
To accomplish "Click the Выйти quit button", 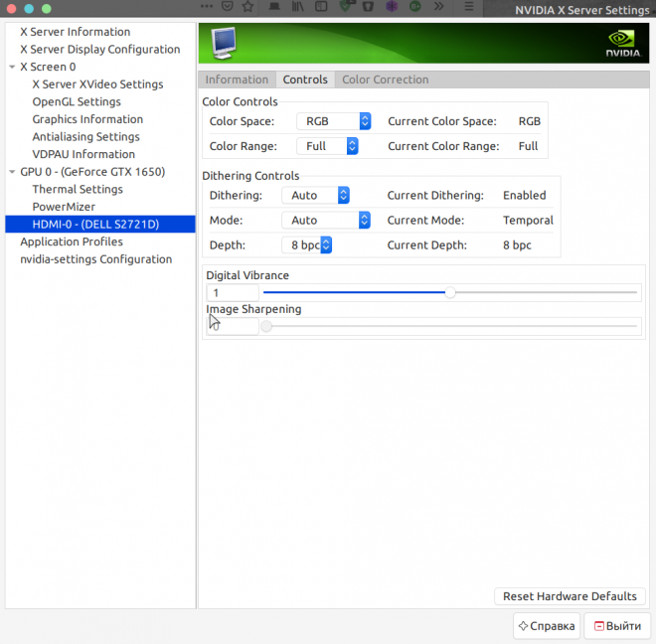I will pos(615,626).
